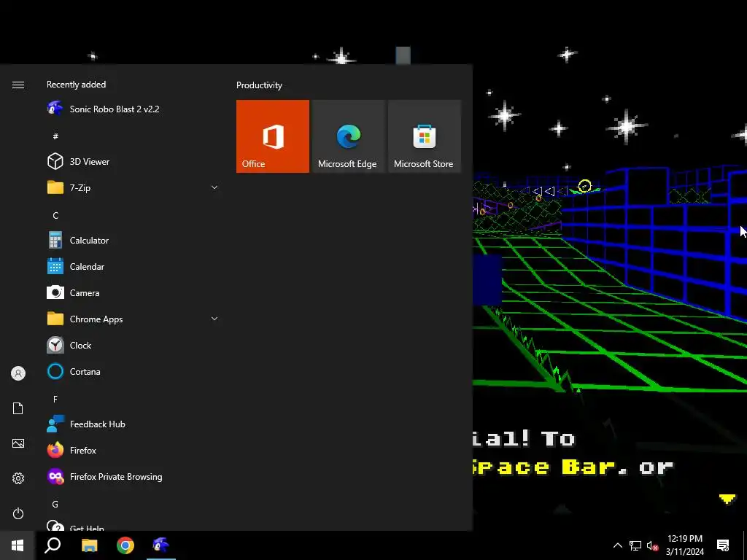The width and height of the screenshot is (747, 560).
Task: Unmute the taskbar volume icon
Action: [653, 545]
